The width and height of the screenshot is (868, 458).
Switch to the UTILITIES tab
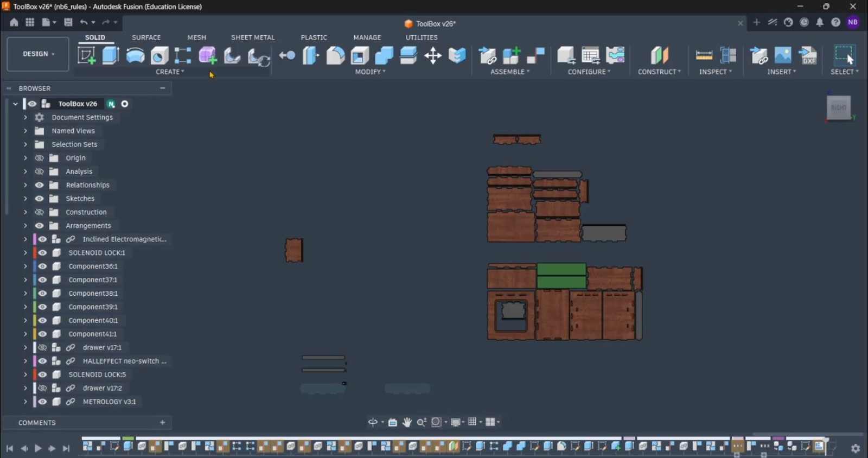[x=422, y=37]
